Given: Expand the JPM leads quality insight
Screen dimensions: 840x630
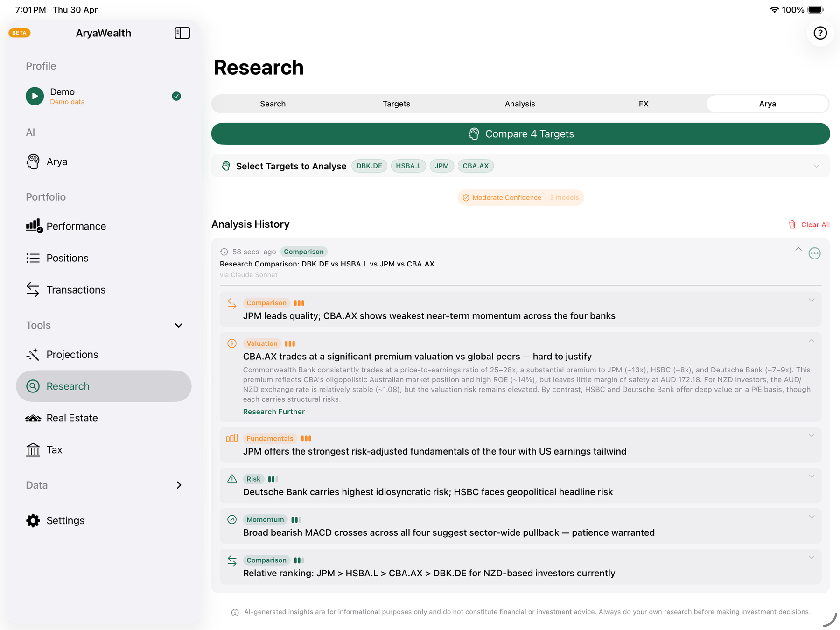Looking at the screenshot, I should click(812, 300).
